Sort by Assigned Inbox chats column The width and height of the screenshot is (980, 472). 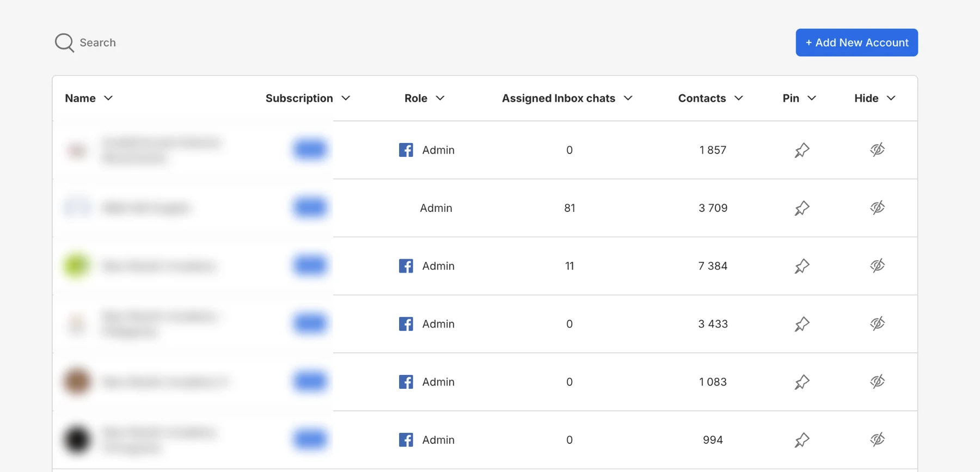pos(567,98)
